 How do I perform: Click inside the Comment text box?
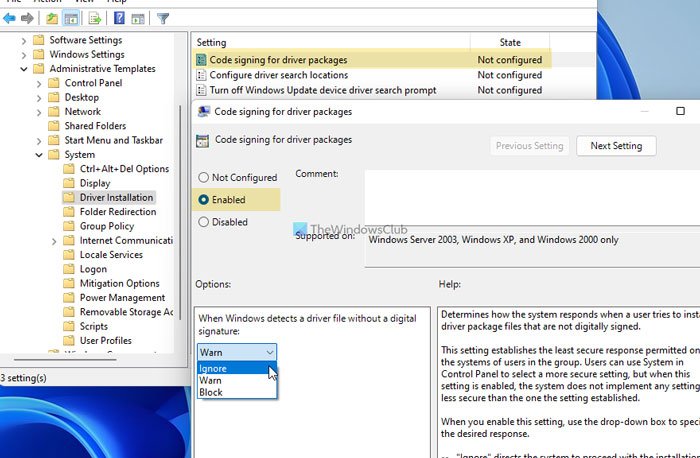(x=532, y=197)
